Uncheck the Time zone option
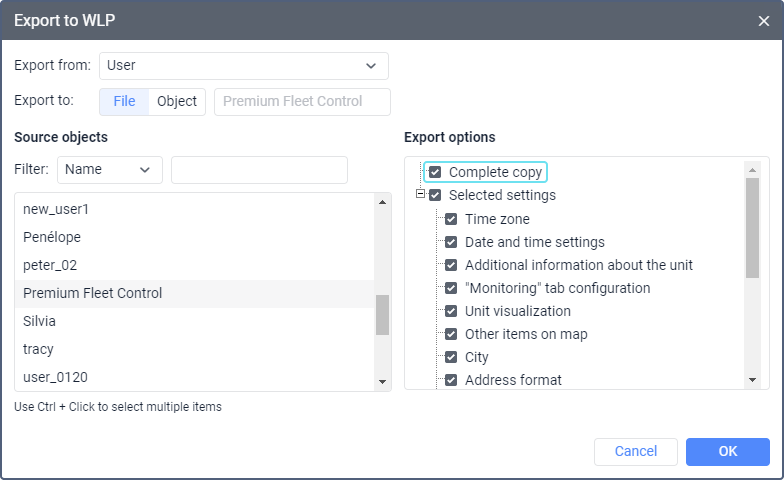 click(x=451, y=219)
